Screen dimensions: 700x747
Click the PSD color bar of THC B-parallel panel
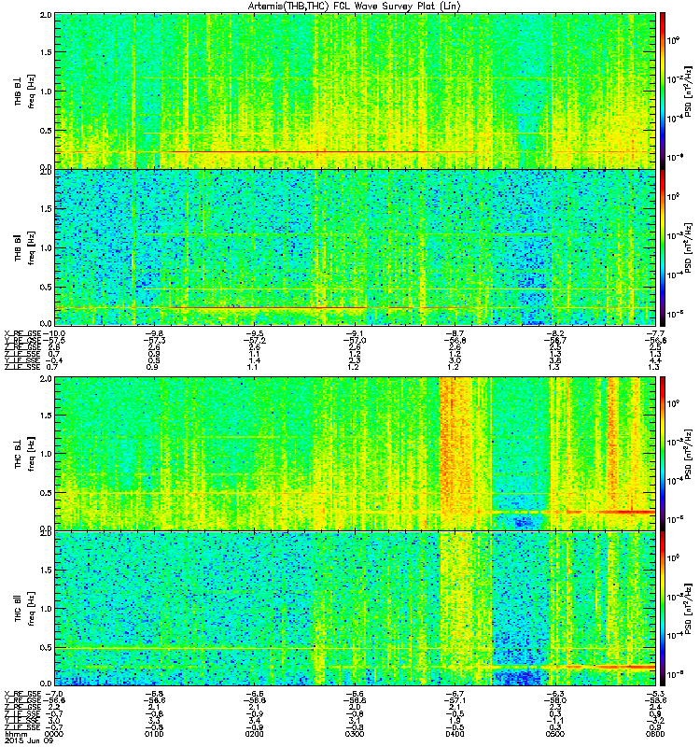pyautogui.click(x=663, y=609)
